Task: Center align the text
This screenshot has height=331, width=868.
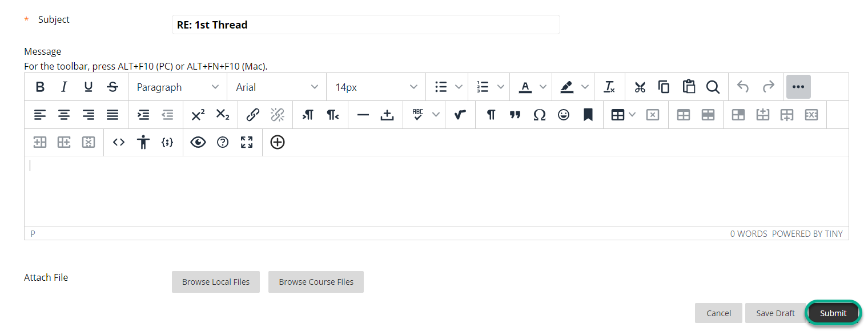Action: pos(64,115)
